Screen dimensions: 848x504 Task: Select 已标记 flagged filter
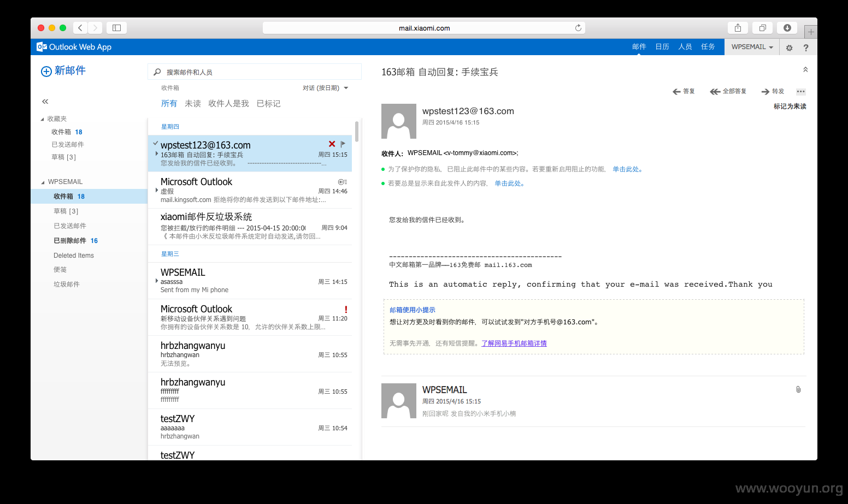point(268,104)
